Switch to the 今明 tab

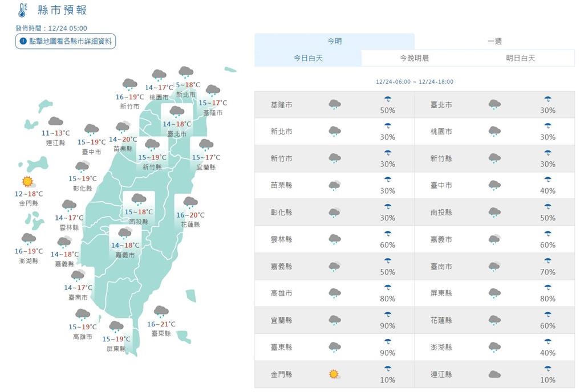coord(334,40)
